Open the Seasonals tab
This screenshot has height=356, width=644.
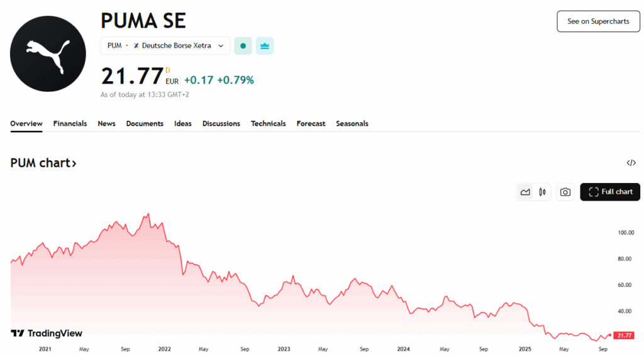[x=352, y=124]
